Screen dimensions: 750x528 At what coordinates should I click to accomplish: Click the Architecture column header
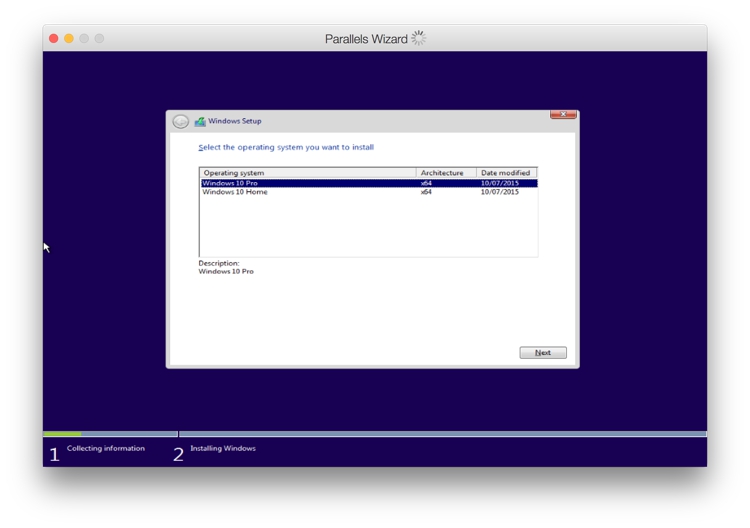tap(446, 173)
